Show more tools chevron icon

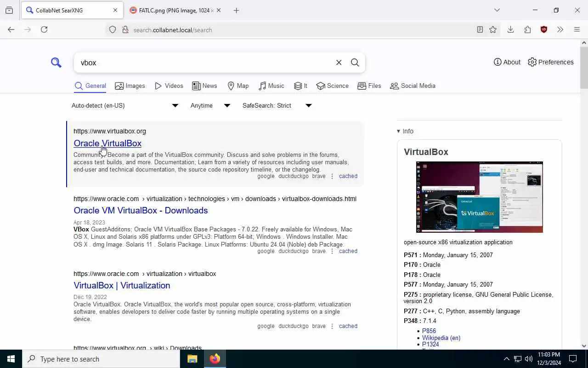click(560, 29)
